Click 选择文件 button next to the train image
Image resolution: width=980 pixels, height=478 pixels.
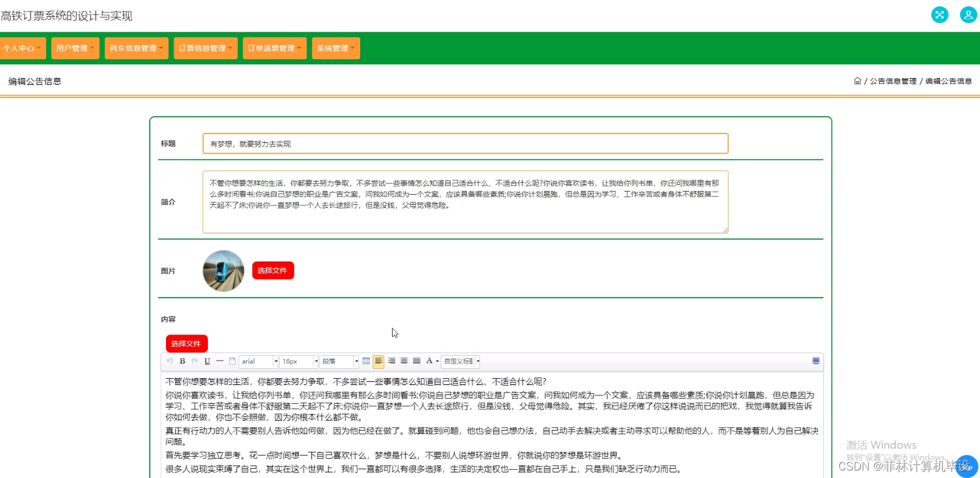[273, 271]
